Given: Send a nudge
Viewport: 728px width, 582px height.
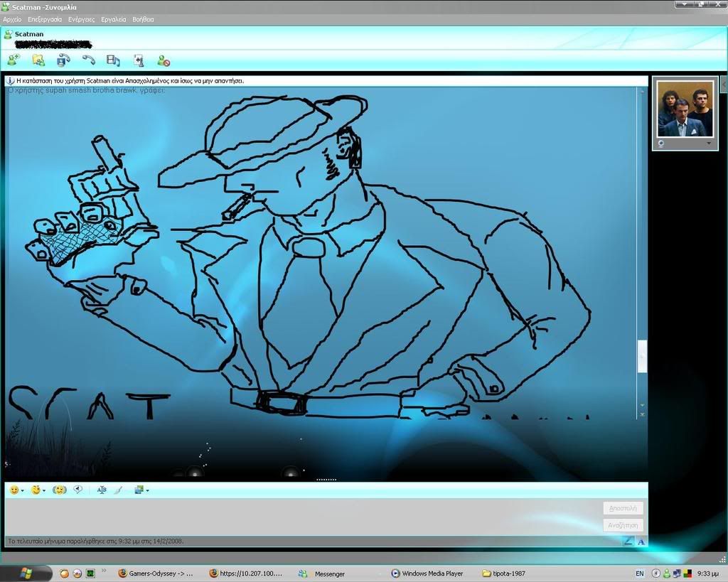Looking at the screenshot, I should (60, 490).
